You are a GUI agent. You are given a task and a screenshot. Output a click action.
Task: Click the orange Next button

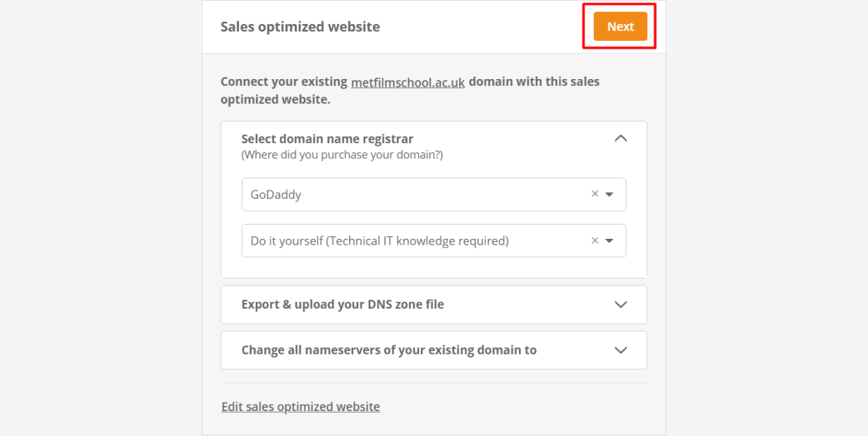coord(620,27)
